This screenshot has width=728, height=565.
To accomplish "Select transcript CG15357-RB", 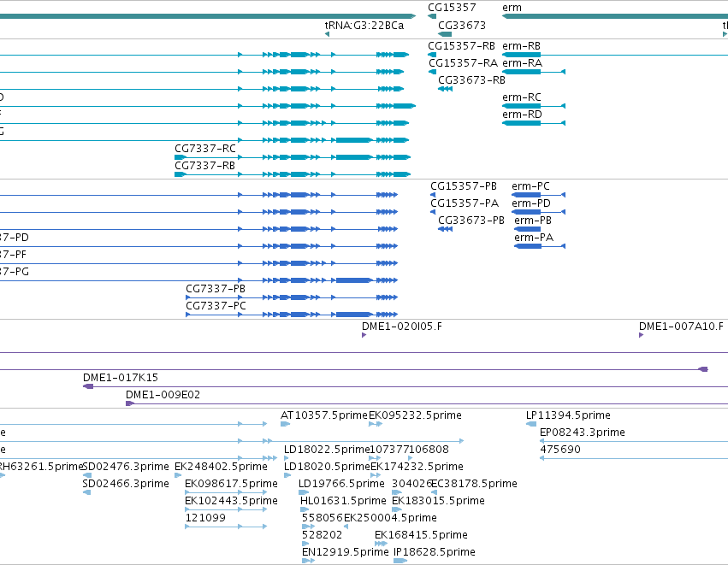I will 432,55.
